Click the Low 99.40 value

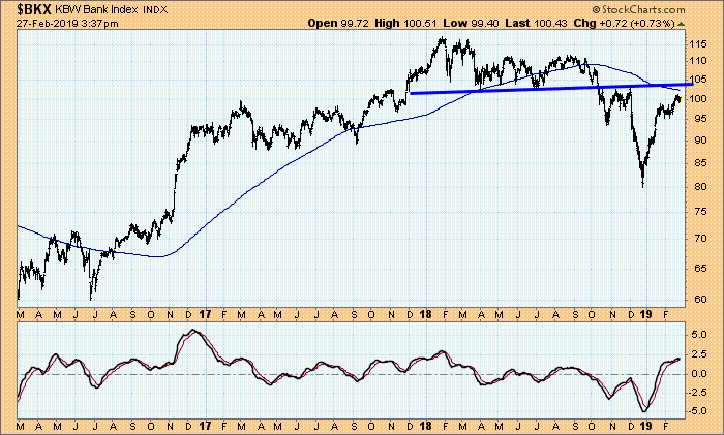pyautogui.click(x=471, y=23)
